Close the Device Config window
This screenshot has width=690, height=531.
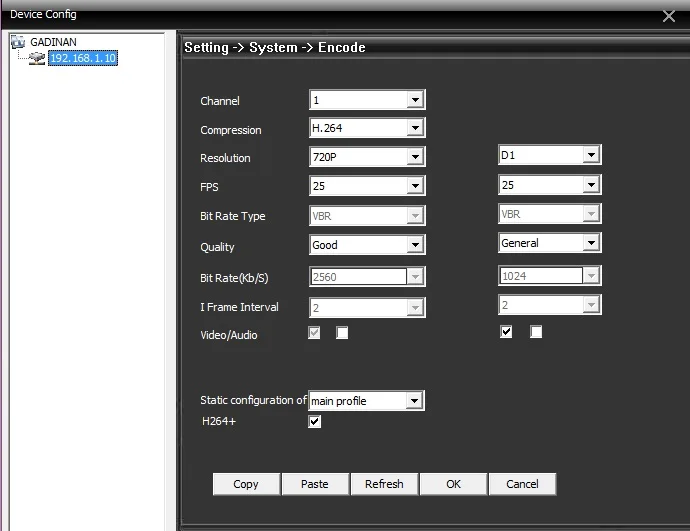point(668,16)
